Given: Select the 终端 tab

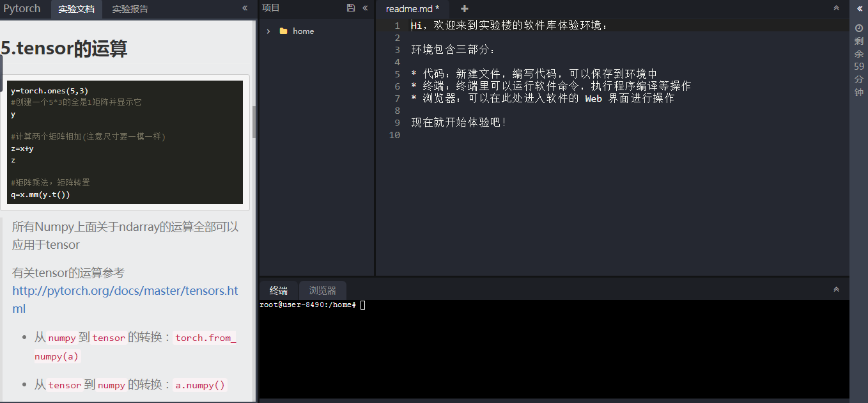Looking at the screenshot, I should (278, 290).
